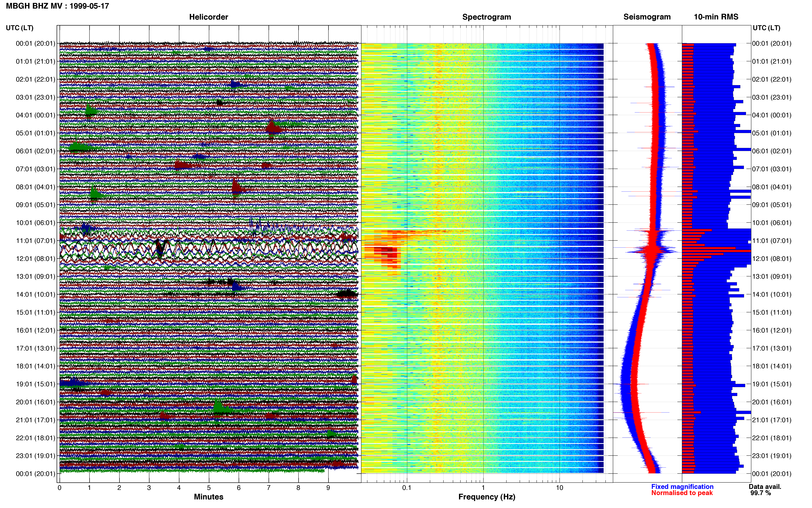
Task: Select the Seismogram panel heading
Action: point(647,17)
